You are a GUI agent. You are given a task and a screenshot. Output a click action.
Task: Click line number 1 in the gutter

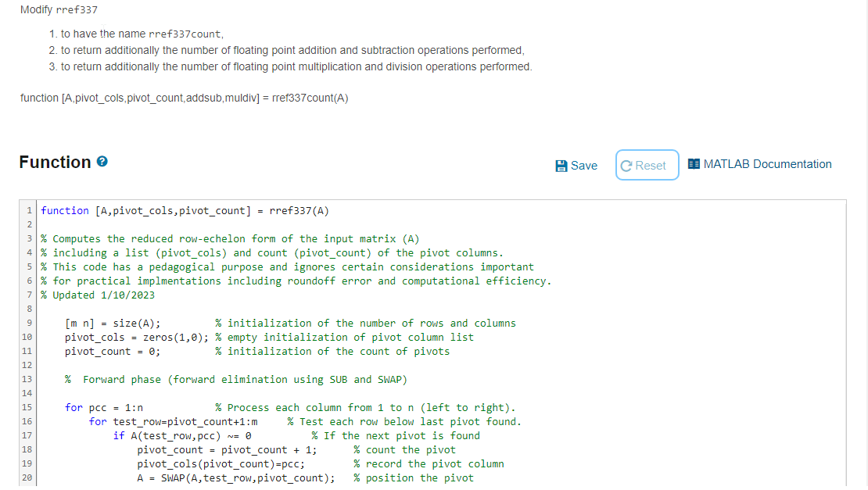30,211
